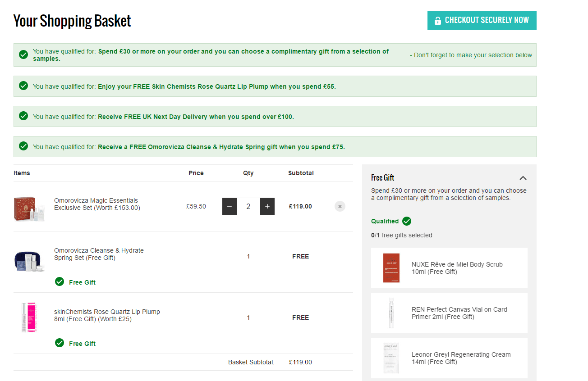Open the Omorovicza Magic Essentials Exclusive Set link
The width and height of the screenshot is (588, 381).
[x=97, y=204]
